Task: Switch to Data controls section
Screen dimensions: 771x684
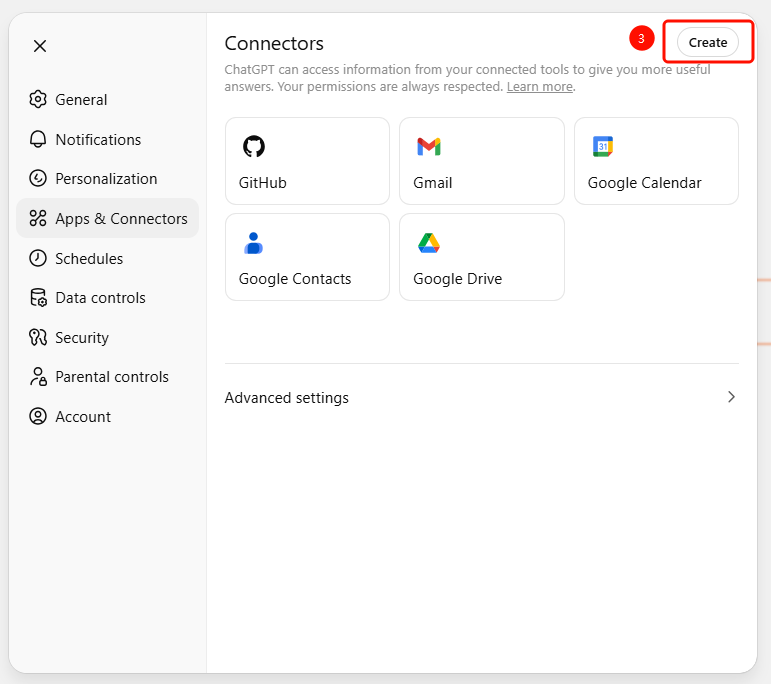Action: click(100, 298)
